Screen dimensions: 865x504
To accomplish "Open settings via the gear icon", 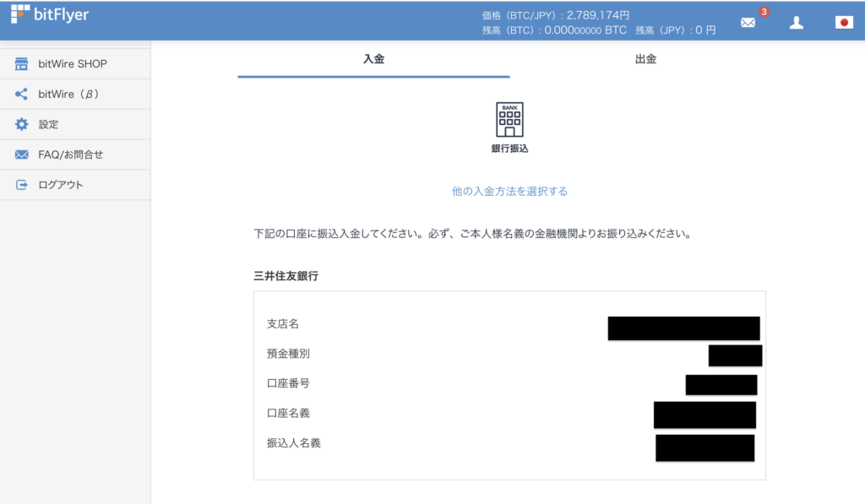I will (22, 124).
